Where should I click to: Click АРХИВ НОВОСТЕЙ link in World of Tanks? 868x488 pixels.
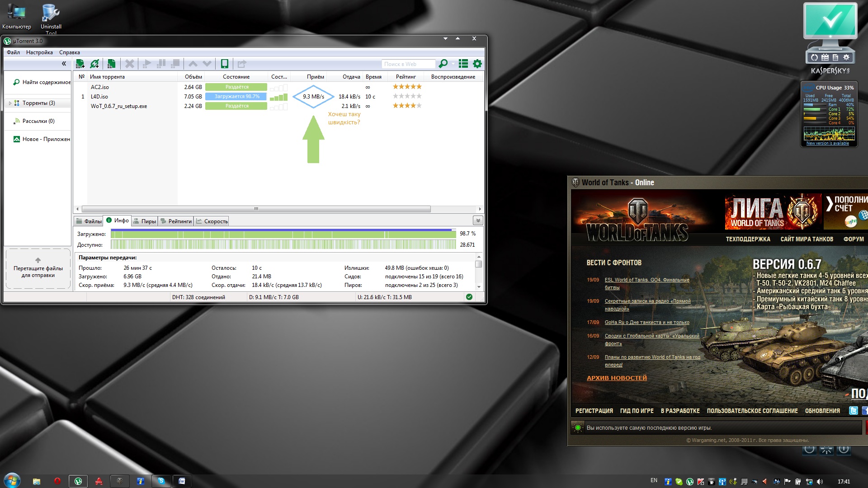tap(617, 378)
